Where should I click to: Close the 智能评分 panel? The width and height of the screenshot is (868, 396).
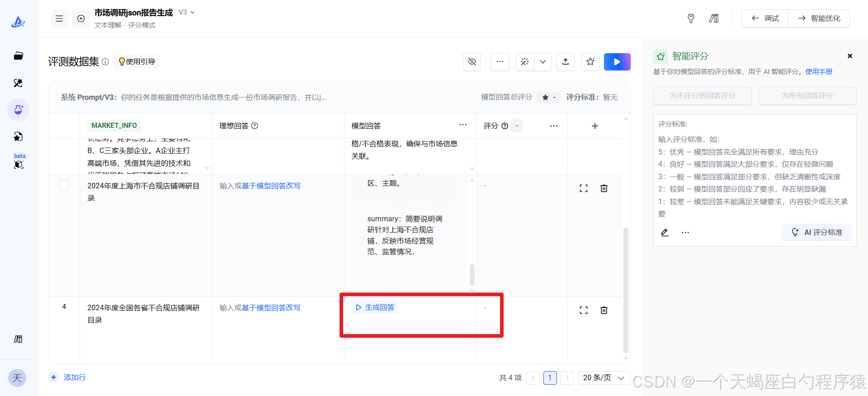tap(850, 56)
